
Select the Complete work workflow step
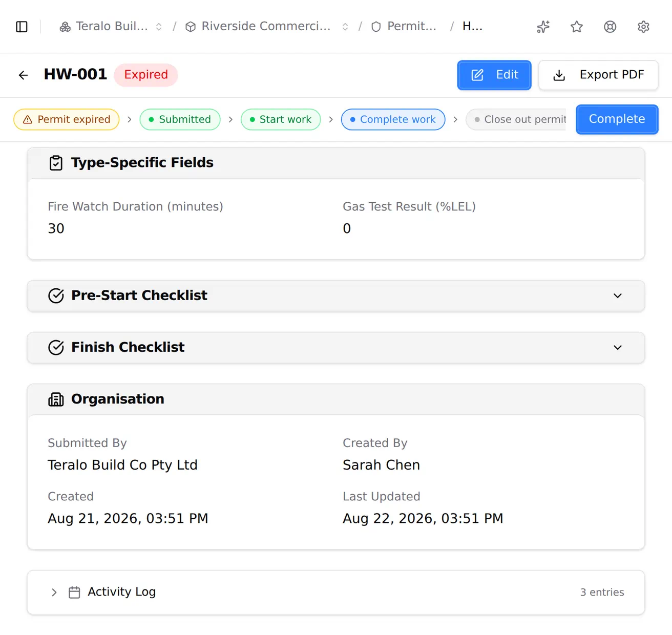[x=393, y=119]
